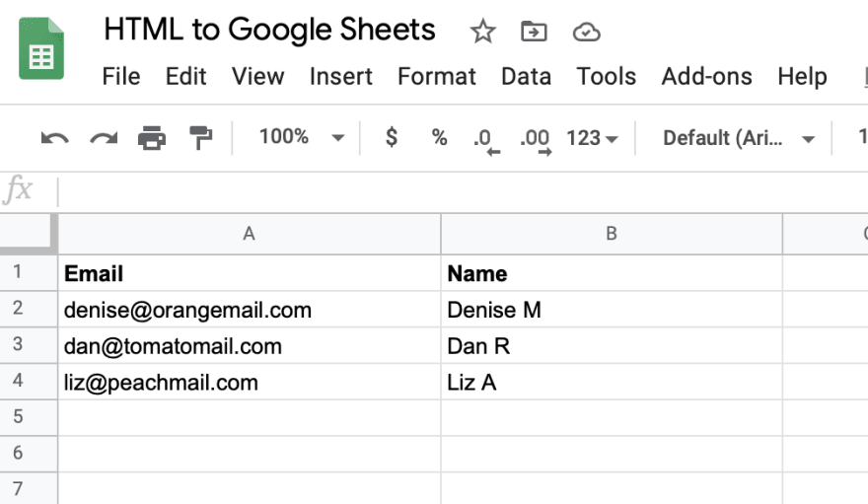Select the Dan R cell

tap(612, 345)
